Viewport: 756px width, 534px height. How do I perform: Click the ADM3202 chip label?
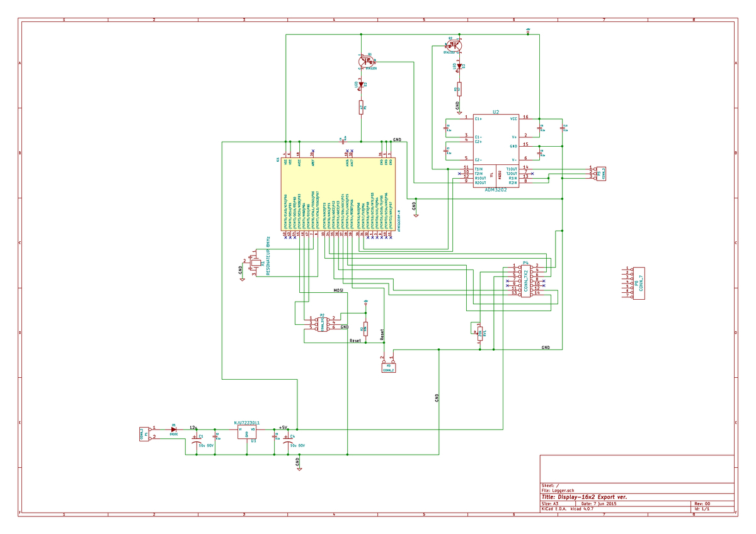(x=496, y=189)
